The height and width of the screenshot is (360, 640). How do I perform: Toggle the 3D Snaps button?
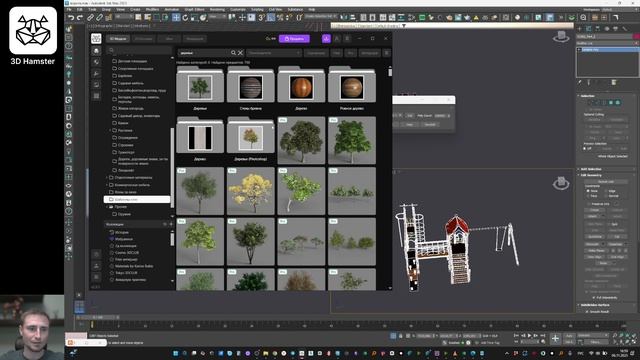coord(262,17)
